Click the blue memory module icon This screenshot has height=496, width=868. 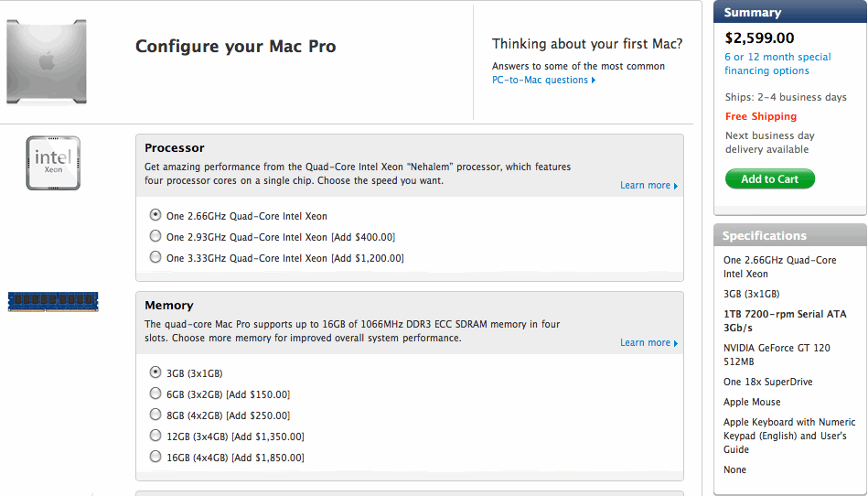coord(53,302)
